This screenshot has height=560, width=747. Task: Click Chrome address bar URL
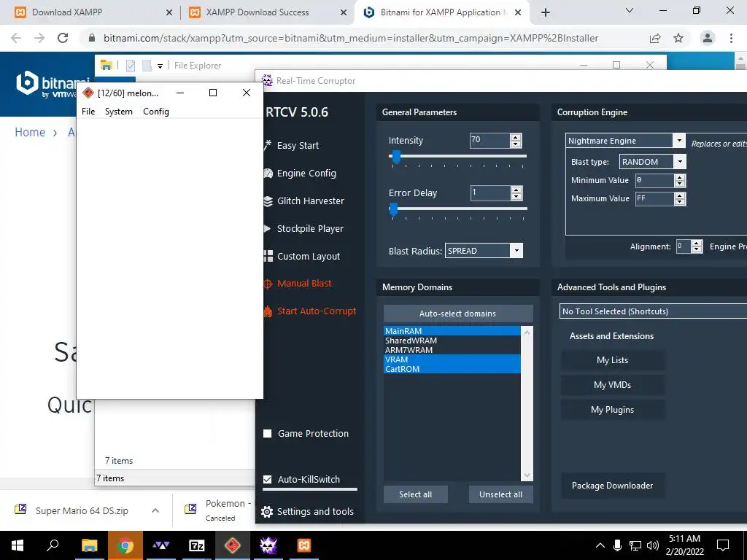tap(351, 38)
